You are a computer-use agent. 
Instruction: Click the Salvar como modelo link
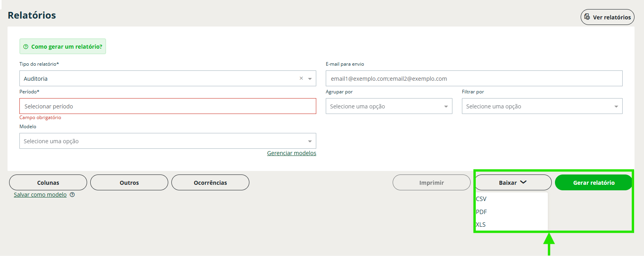(x=40, y=195)
